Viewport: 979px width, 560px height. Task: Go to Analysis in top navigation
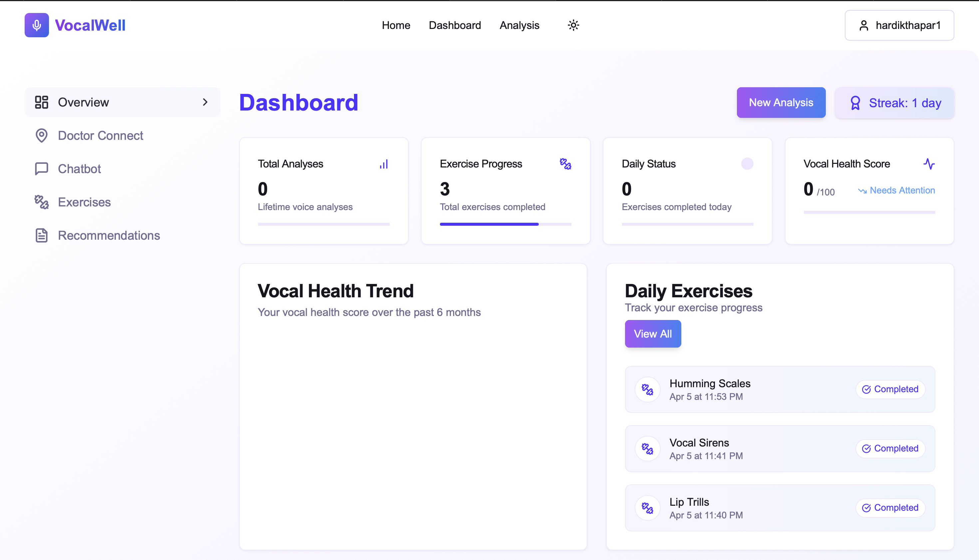519,25
